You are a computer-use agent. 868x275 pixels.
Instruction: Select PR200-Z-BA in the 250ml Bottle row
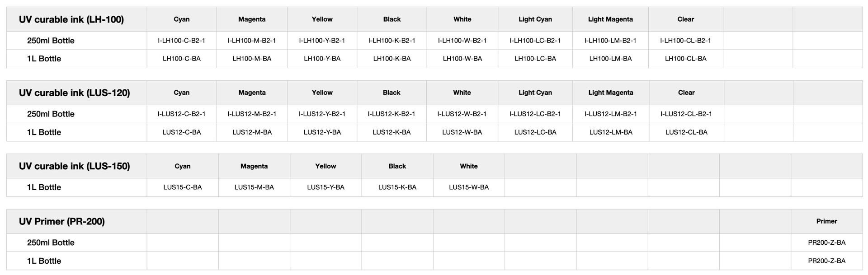coord(826,242)
